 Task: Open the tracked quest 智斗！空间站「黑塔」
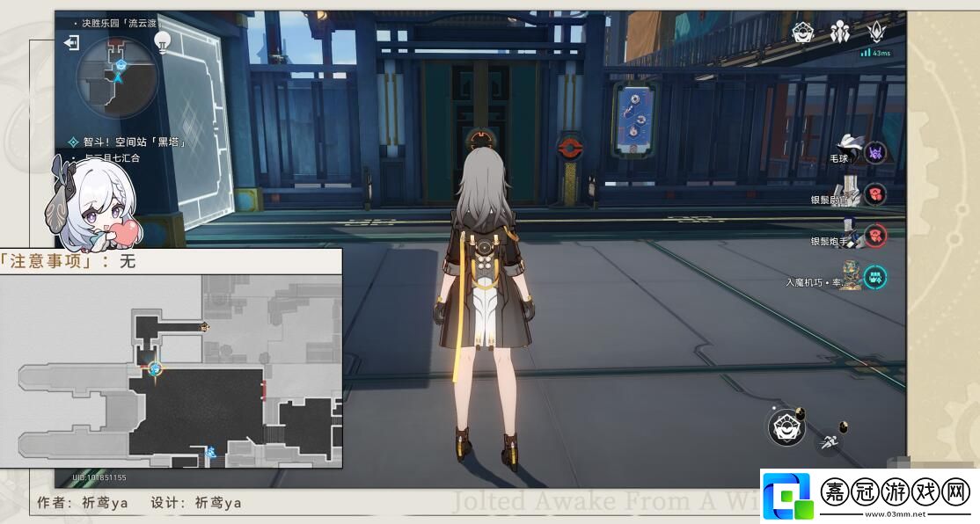(x=135, y=142)
